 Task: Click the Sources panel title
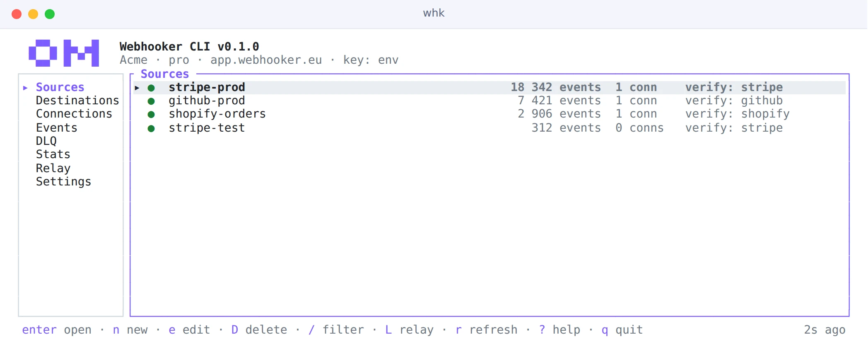[x=165, y=74]
